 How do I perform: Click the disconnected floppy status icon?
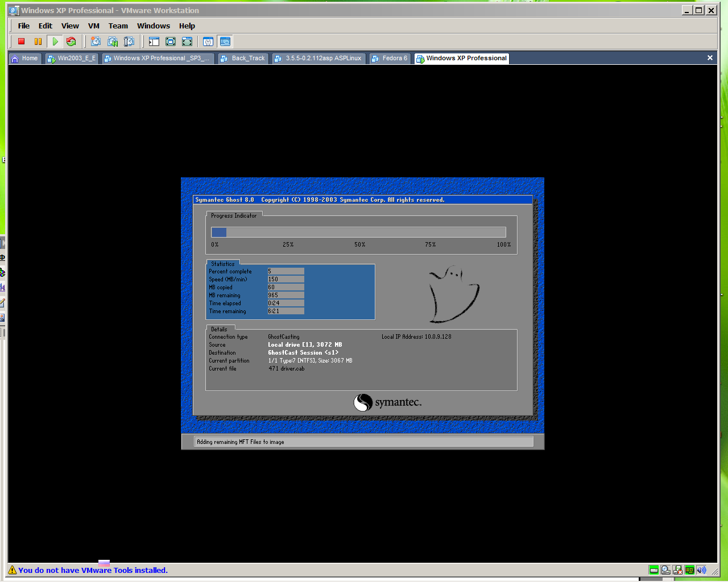678,570
